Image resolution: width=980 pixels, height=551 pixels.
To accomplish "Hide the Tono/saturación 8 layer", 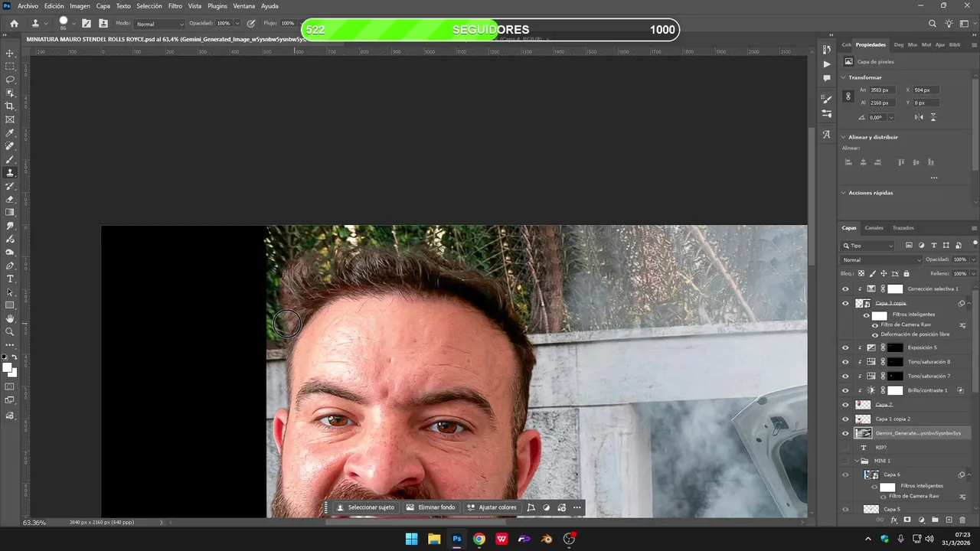I will [x=845, y=362].
